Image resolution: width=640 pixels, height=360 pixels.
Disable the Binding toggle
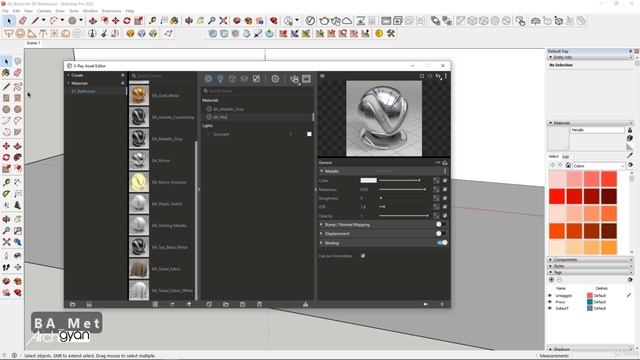pyautogui.click(x=442, y=242)
